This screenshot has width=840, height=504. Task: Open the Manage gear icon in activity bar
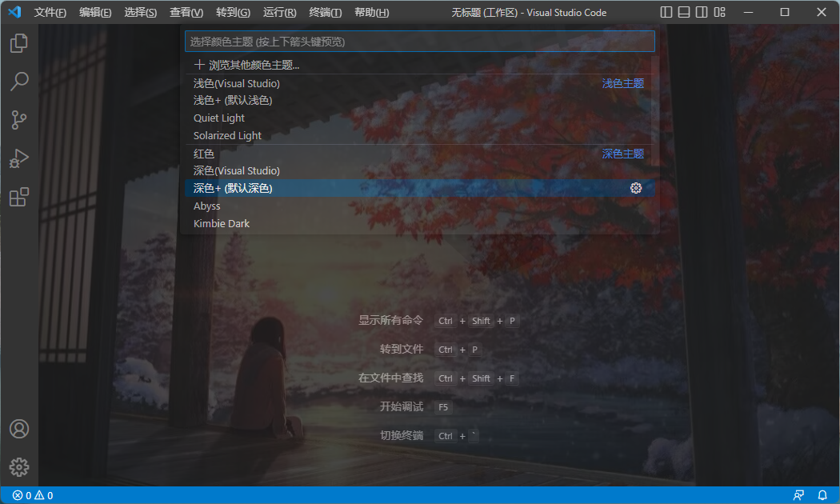(x=18, y=467)
